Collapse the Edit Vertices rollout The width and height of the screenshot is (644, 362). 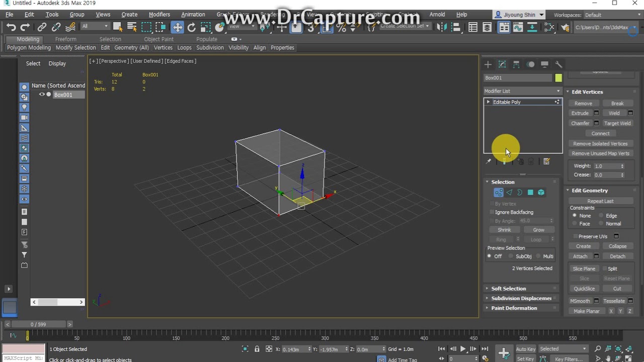pyautogui.click(x=587, y=92)
